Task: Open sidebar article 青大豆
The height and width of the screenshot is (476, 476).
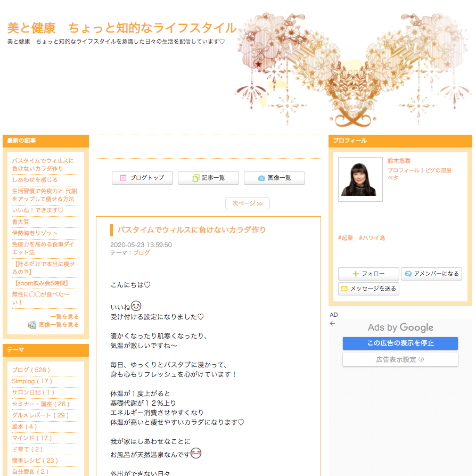Action: [x=20, y=222]
